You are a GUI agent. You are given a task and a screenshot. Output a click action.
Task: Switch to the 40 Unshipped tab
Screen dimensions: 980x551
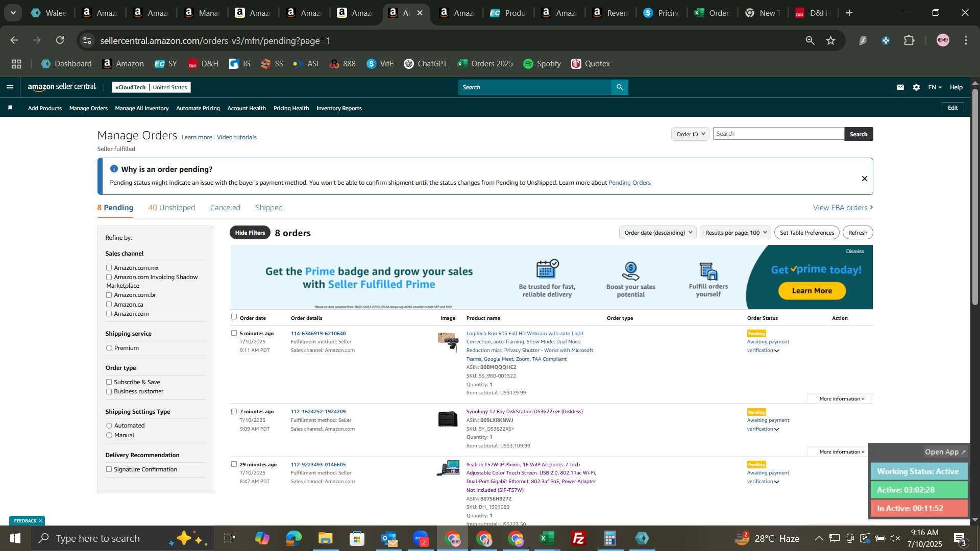171,208
